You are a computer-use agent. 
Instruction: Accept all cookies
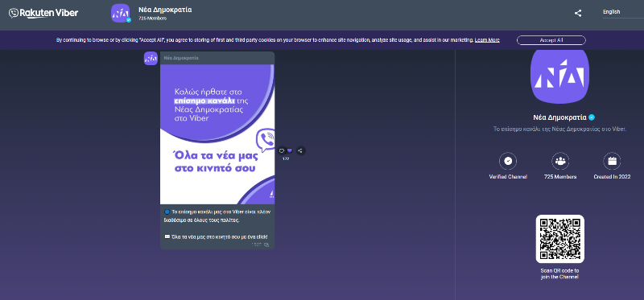(x=551, y=40)
